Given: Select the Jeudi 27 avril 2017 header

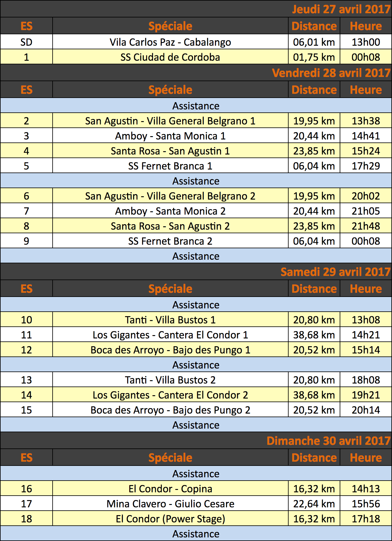Looking at the screenshot, I should click(x=341, y=9).
